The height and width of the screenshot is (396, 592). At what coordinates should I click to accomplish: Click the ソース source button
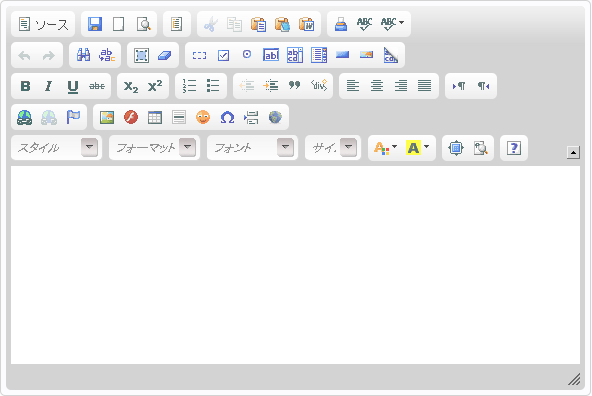tap(43, 24)
